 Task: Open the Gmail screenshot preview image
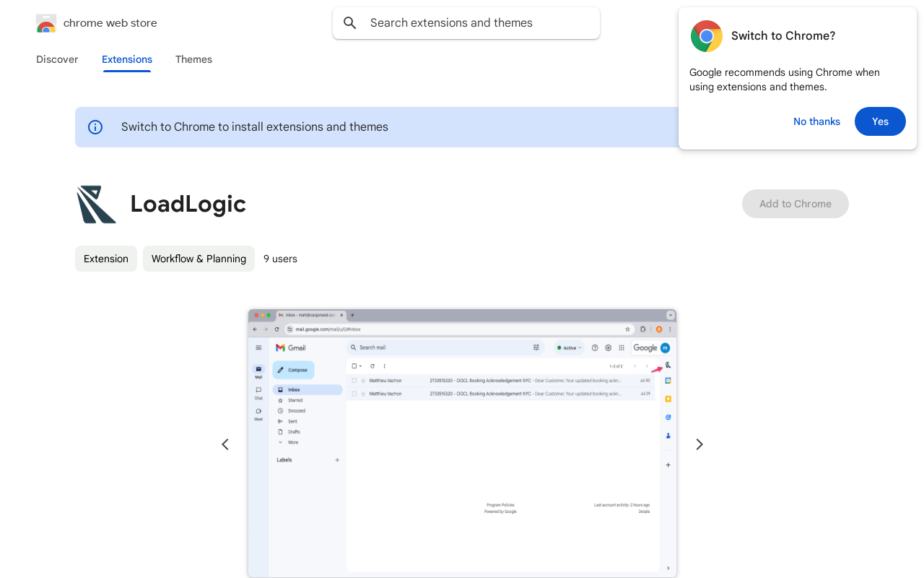(x=462, y=443)
